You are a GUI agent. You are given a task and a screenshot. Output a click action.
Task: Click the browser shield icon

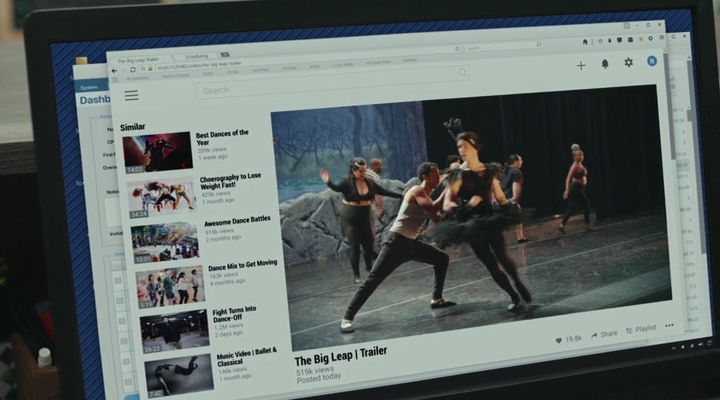619,40
